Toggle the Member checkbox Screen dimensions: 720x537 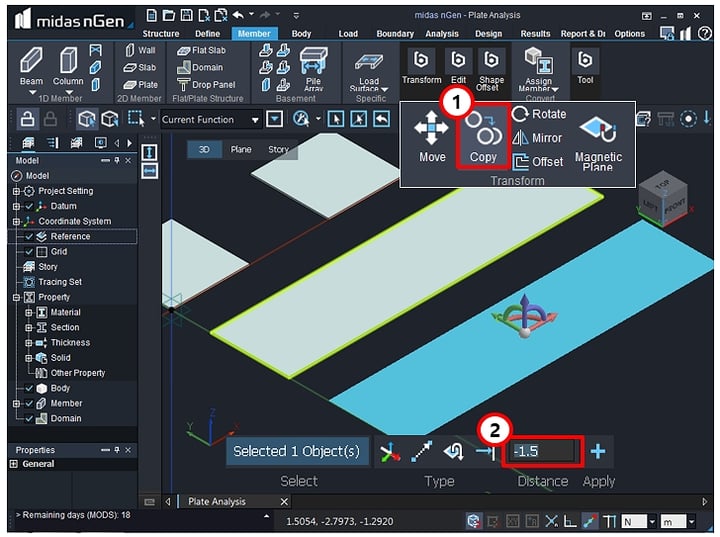point(29,403)
